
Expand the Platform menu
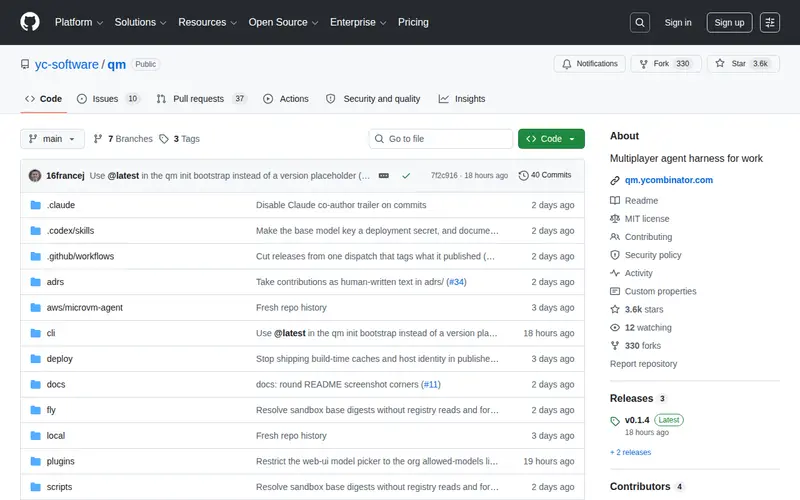tap(79, 22)
